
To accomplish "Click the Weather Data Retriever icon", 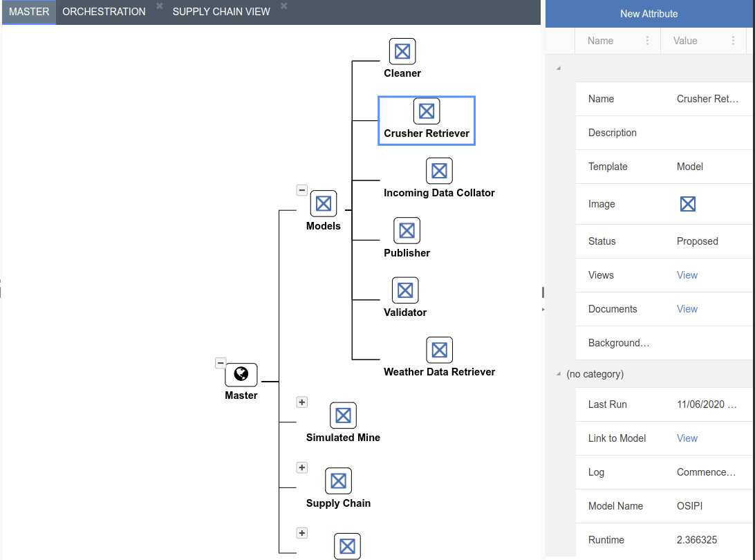I will click(439, 351).
